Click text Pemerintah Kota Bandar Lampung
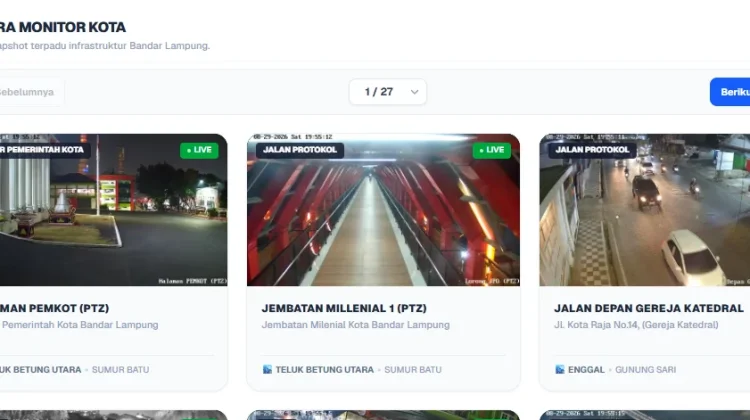Image resolution: width=750 pixels, height=420 pixels. click(x=80, y=325)
